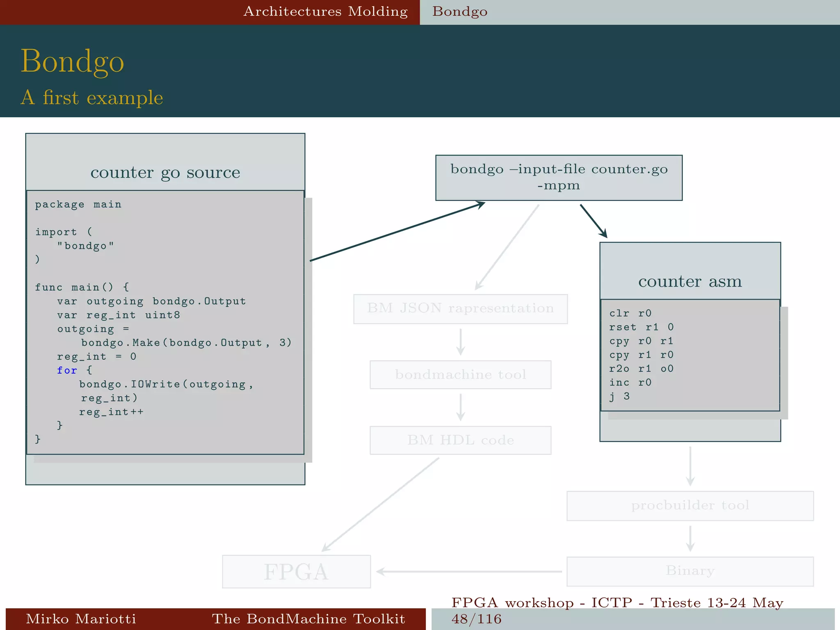Screen dimensions: 840x630
Task: Click the Binary box
Action: pyautogui.click(x=690, y=571)
